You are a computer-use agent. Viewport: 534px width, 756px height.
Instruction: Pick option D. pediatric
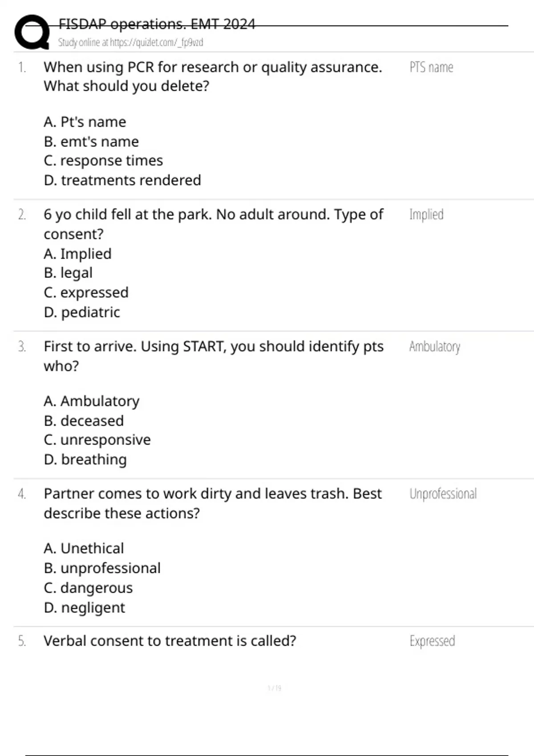[x=82, y=312]
